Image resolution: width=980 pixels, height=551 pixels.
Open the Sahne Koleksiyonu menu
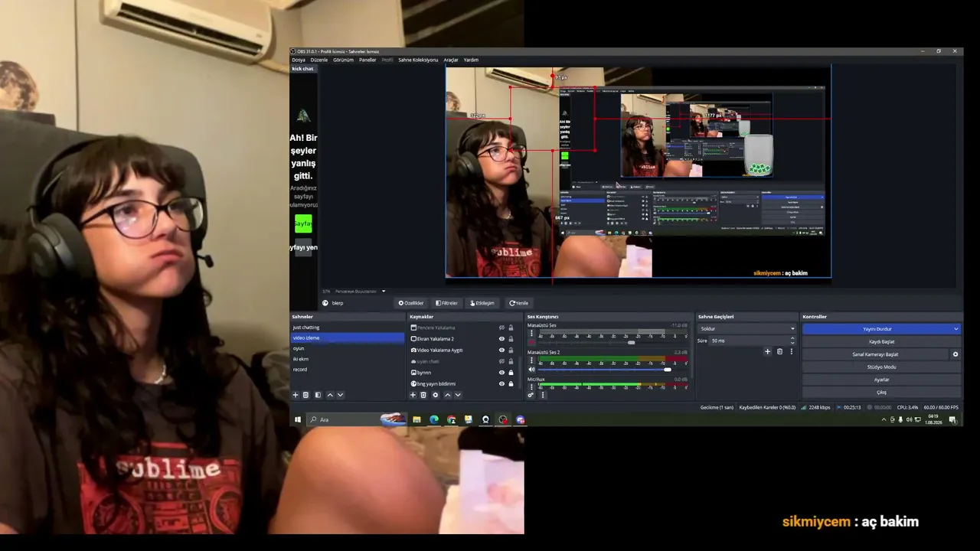[x=418, y=60]
